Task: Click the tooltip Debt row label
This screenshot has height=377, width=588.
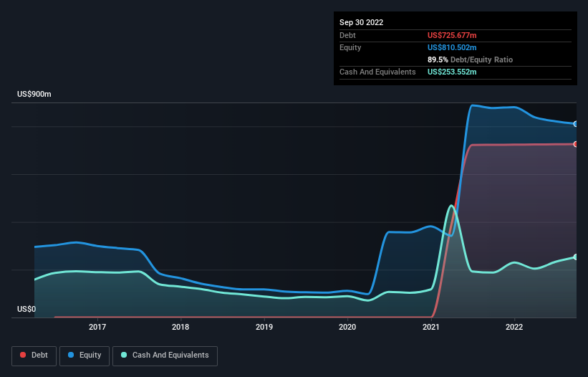Action: [347, 35]
